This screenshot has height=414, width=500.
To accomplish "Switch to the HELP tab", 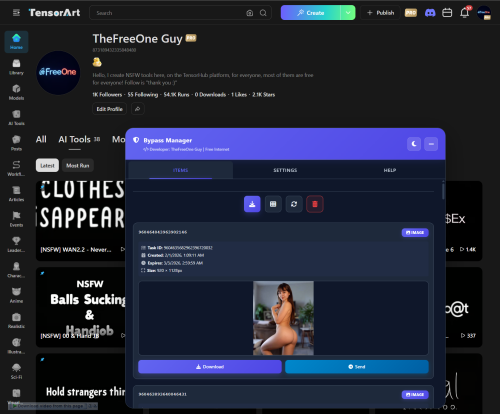I will click(390, 170).
